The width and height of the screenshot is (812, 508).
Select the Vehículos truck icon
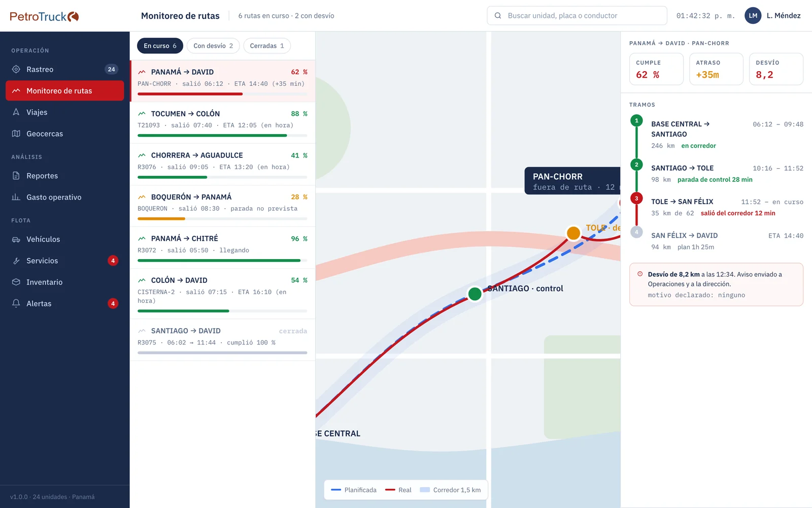16,239
